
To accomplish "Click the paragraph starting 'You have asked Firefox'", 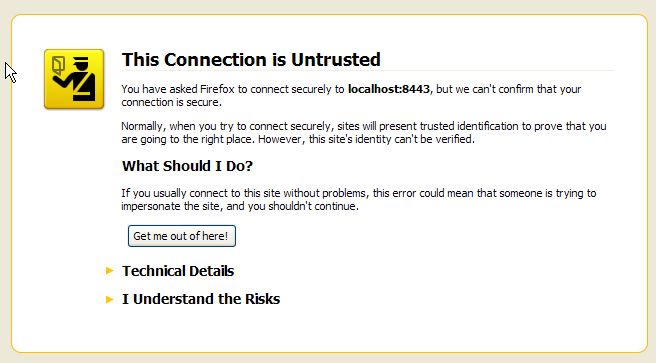I will coord(351,95).
